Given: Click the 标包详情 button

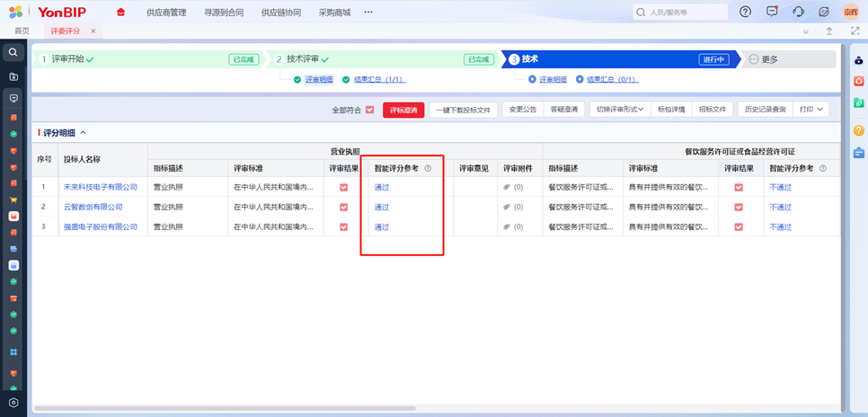Looking at the screenshot, I should pyautogui.click(x=671, y=110).
